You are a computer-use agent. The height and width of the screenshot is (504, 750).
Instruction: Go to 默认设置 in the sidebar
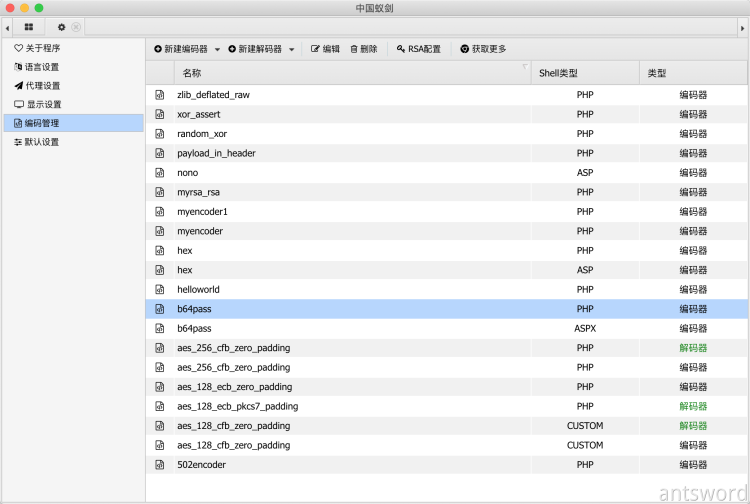pyautogui.click(x=37, y=142)
